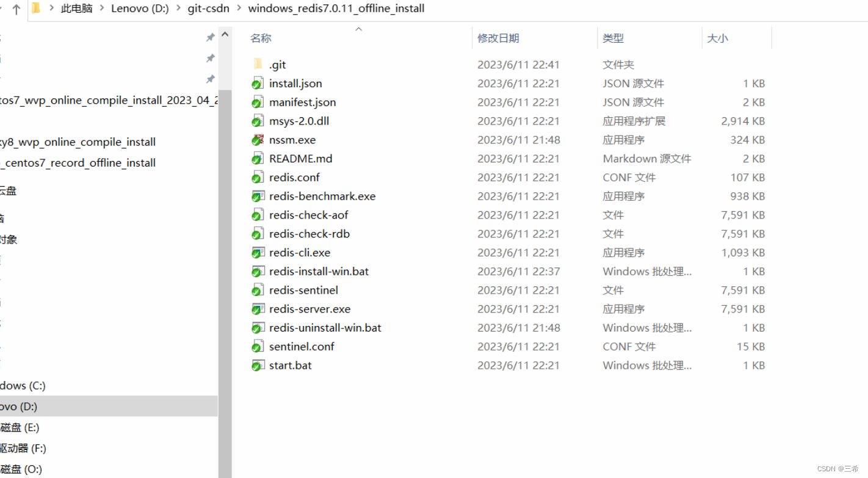Launch the nssm.exe application
This screenshot has width=868, height=478.
click(292, 139)
